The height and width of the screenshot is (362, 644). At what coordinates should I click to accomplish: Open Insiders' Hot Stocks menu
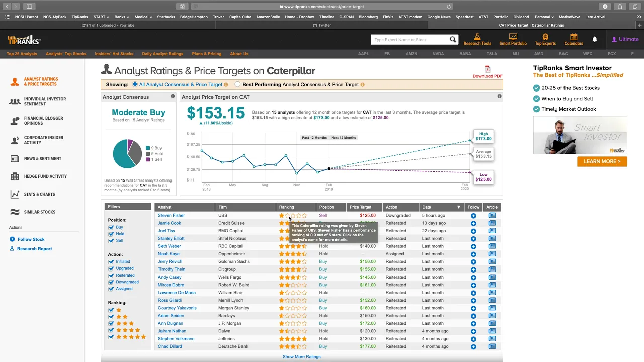114,54
